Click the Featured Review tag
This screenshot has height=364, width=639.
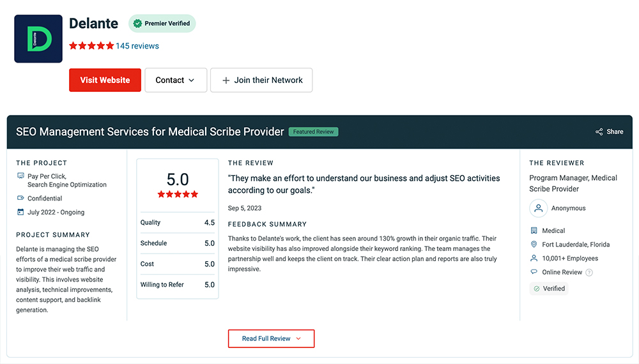[x=313, y=132]
